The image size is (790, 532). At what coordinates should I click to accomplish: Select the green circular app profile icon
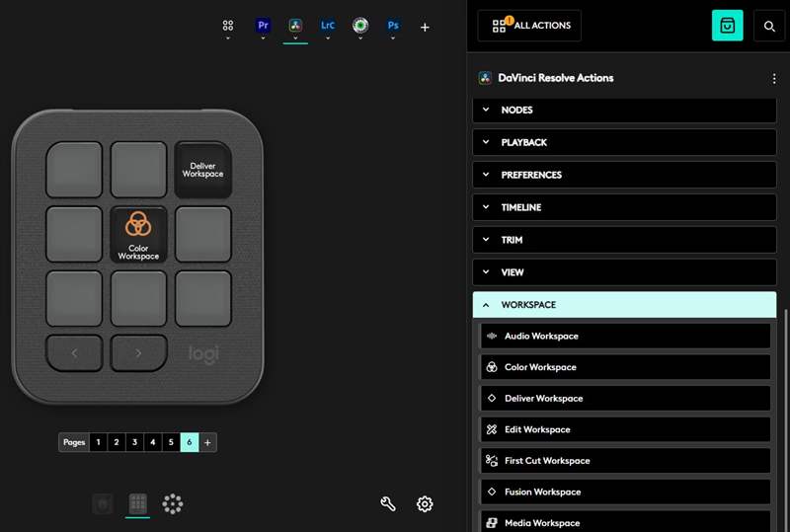[360, 26]
